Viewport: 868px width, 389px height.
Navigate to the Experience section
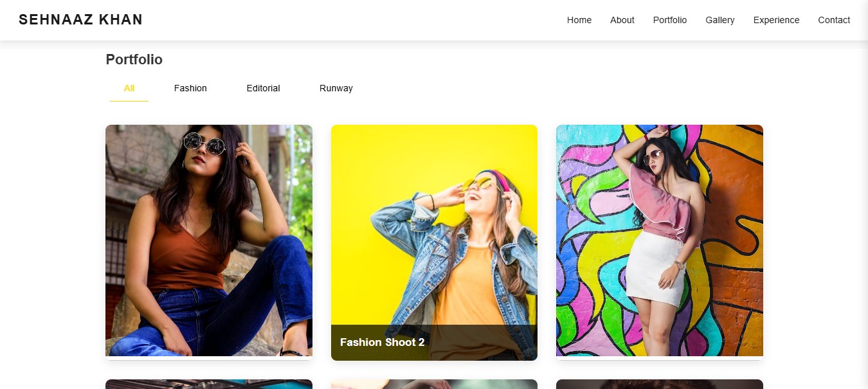click(776, 20)
